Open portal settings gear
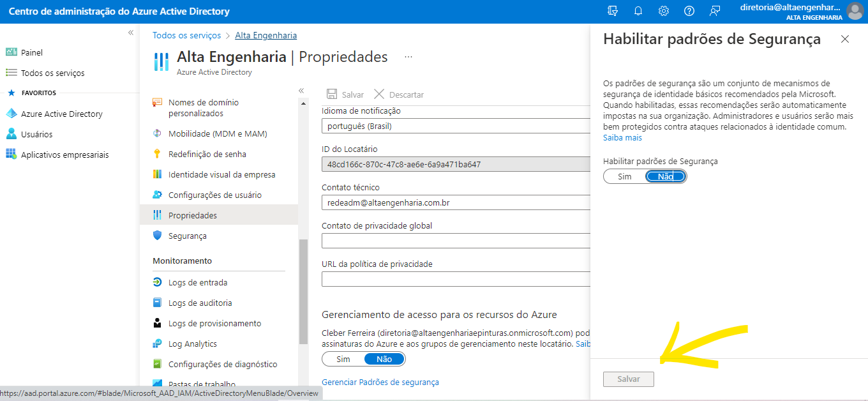Screen dimensions: 868x401 click(x=664, y=11)
